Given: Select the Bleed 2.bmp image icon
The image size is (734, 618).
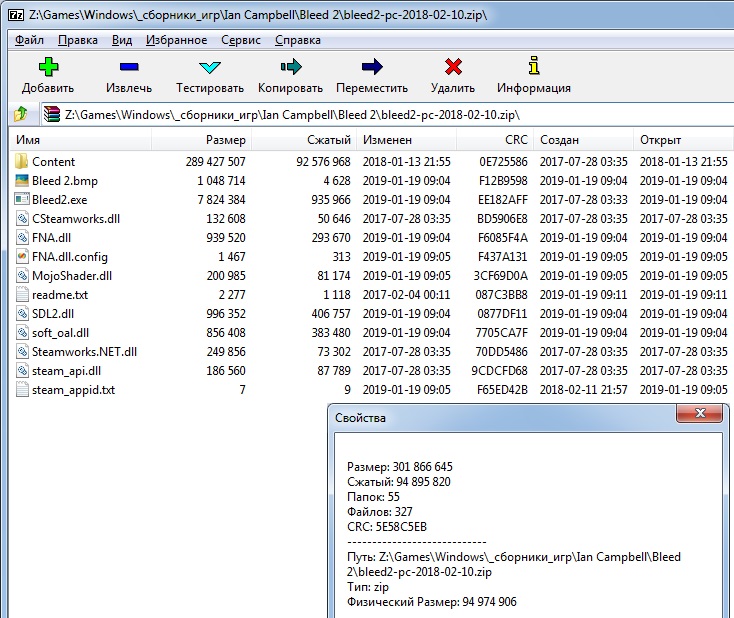Looking at the screenshot, I should tap(22, 180).
